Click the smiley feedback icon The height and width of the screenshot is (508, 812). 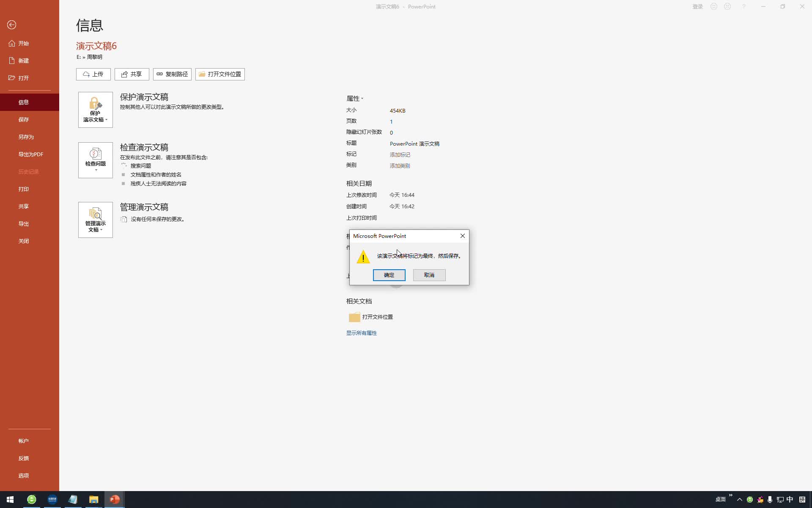pyautogui.click(x=714, y=6)
